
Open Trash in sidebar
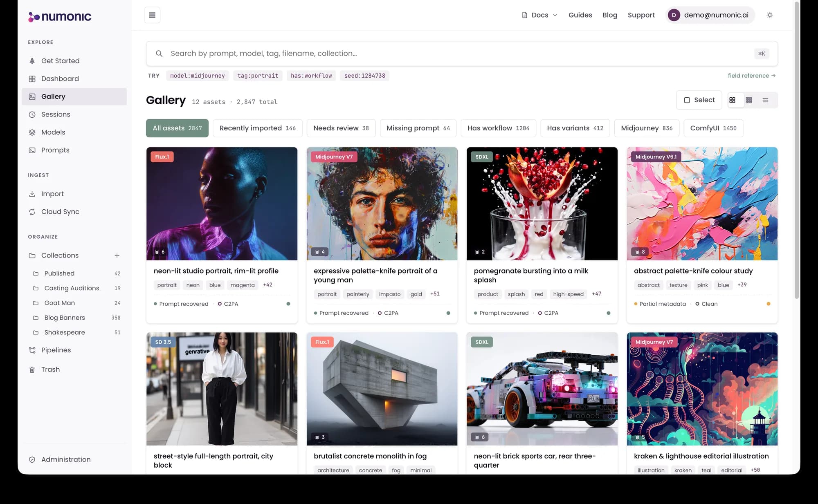click(74, 370)
